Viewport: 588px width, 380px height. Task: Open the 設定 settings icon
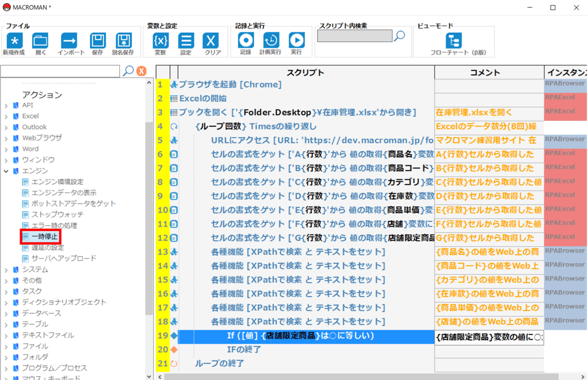click(186, 41)
